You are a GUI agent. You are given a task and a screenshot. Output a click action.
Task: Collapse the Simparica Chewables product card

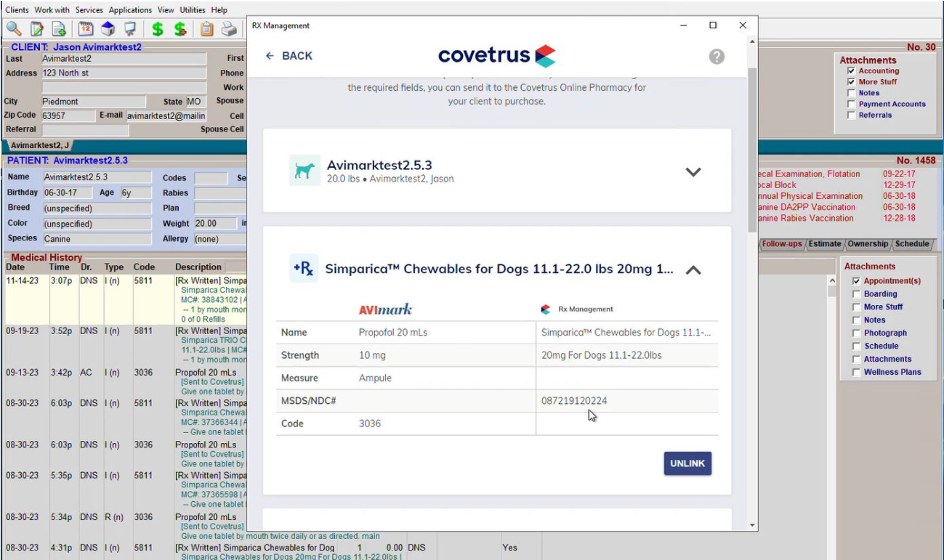pos(693,269)
